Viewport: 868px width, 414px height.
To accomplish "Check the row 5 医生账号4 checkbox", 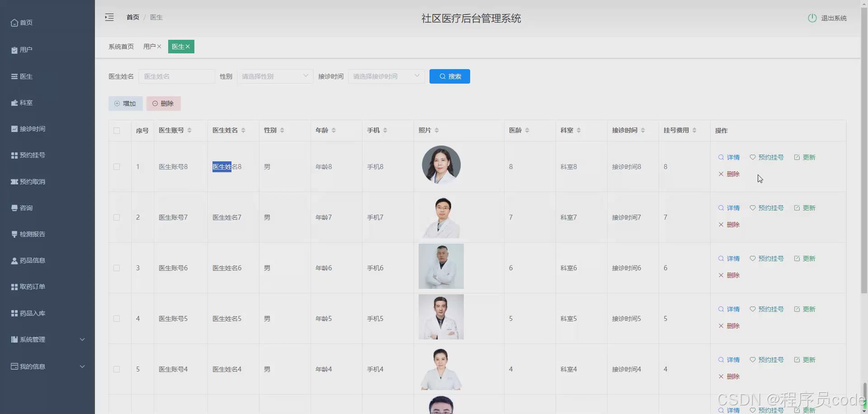I will [x=117, y=369].
